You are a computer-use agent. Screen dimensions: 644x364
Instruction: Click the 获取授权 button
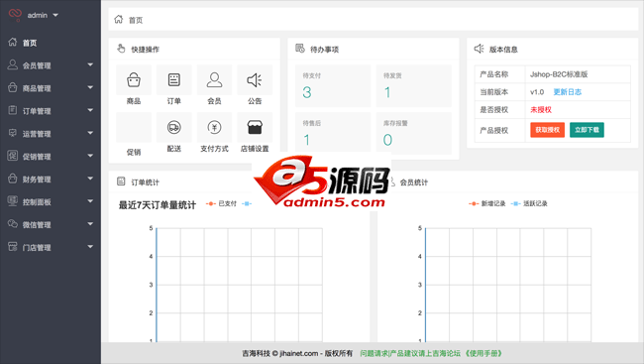pyautogui.click(x=547, y=130)
